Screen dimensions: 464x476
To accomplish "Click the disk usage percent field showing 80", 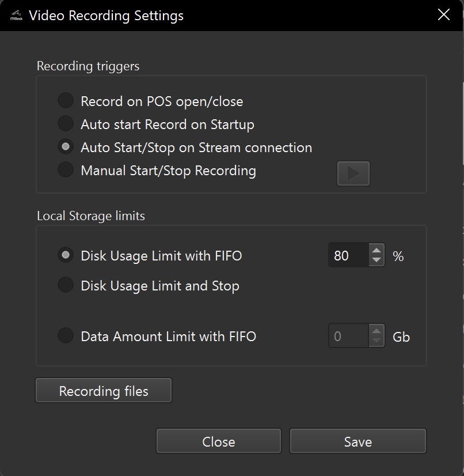I will (x=348, y=255).
